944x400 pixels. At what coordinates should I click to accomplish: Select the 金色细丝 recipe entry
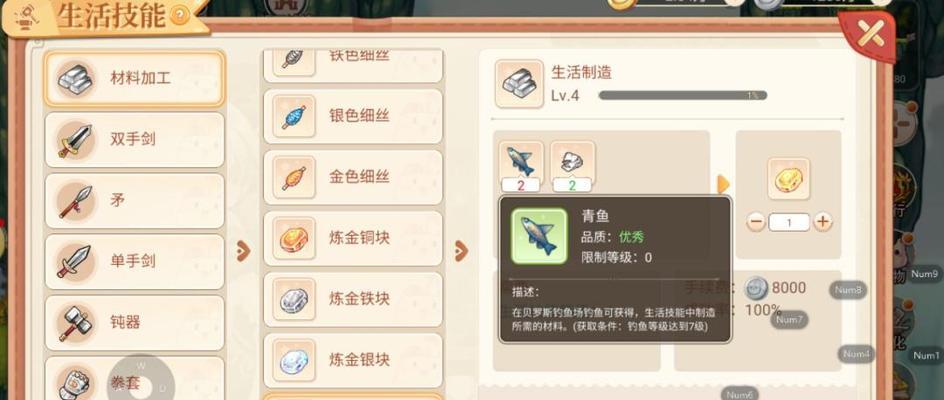point(353,177)
